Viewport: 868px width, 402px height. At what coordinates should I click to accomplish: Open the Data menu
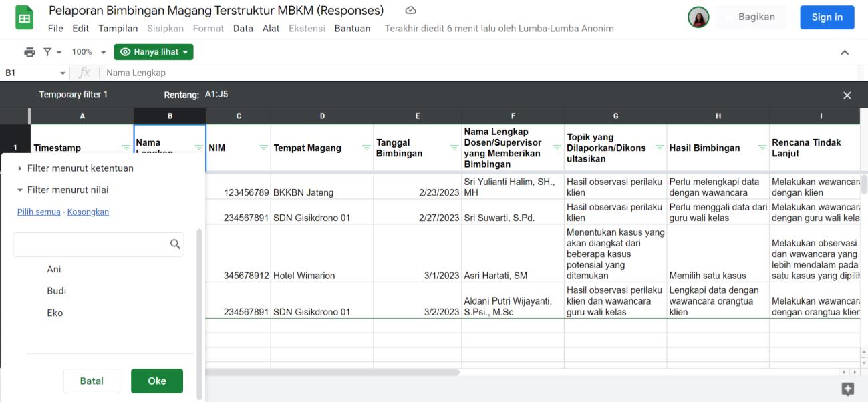coord(243,29)
